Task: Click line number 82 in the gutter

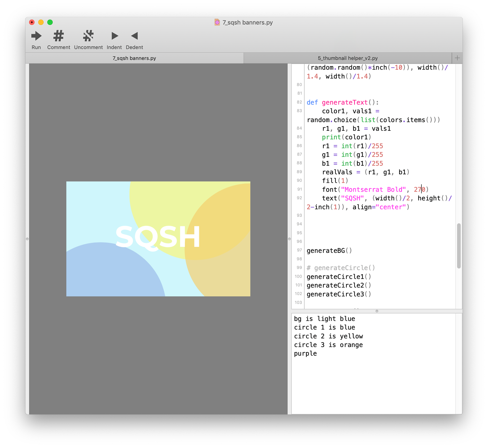Action: click(x=299, y=102)
